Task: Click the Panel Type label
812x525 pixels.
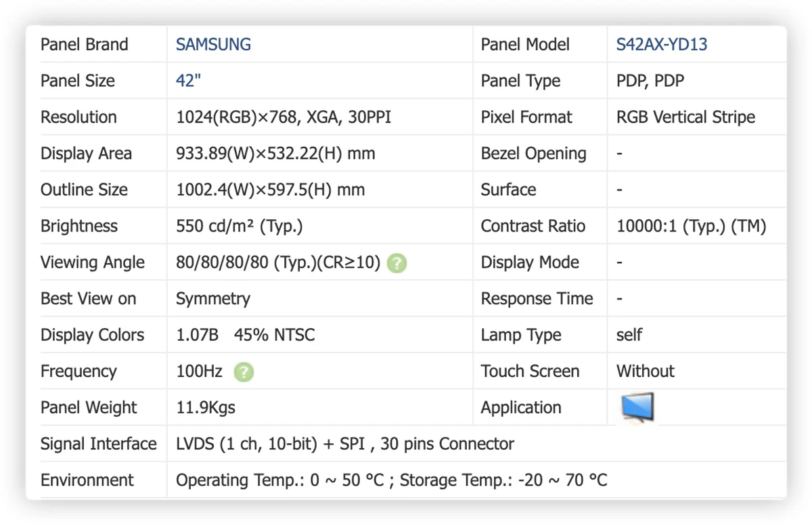Action: (x=520, y=81)
